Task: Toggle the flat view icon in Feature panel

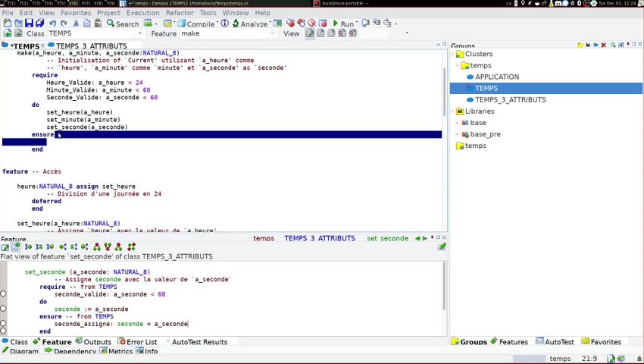Action: point(16,247)
